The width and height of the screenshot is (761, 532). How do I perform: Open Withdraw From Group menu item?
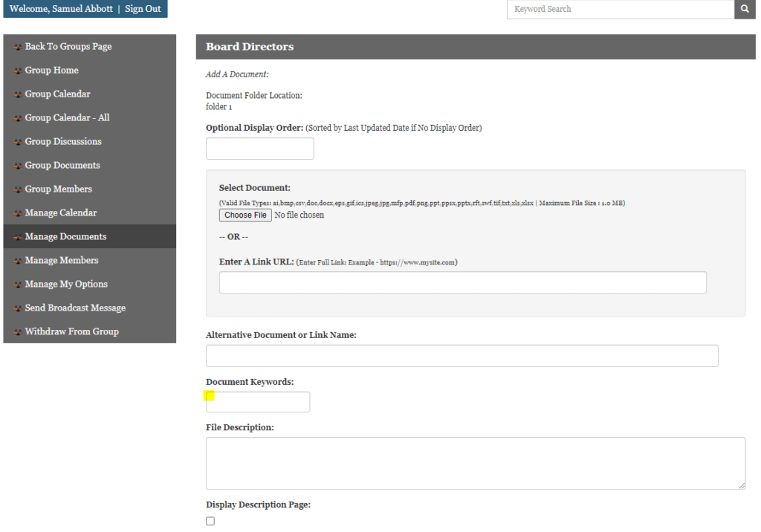coord(71,331)
